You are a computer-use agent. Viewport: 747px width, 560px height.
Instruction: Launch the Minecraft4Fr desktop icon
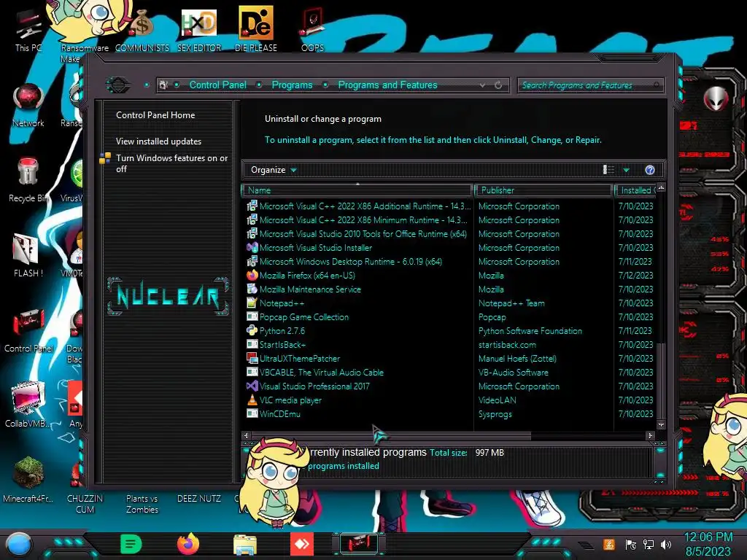pyautogui.click(x=28, y=480)
